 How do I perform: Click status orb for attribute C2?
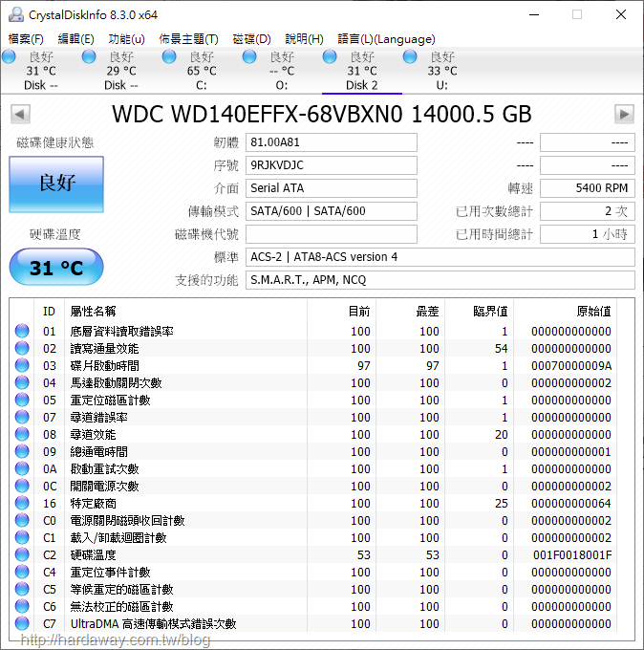click(x=22, y=554)
